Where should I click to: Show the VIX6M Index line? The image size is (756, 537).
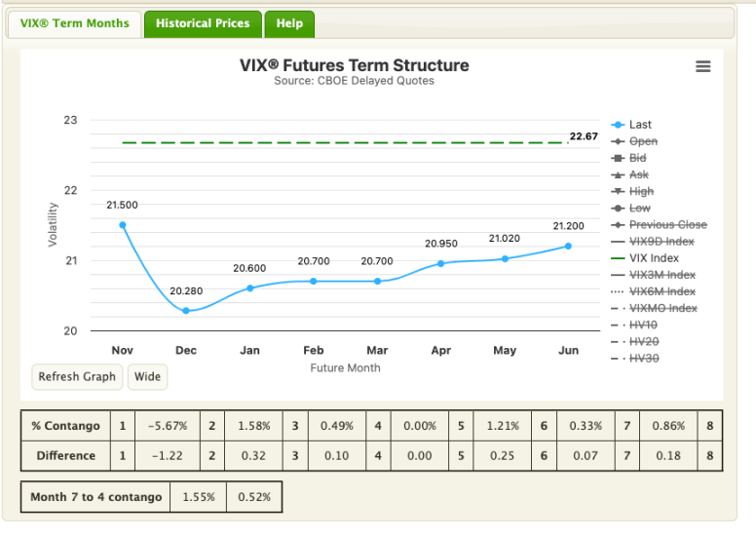point(653,291)
